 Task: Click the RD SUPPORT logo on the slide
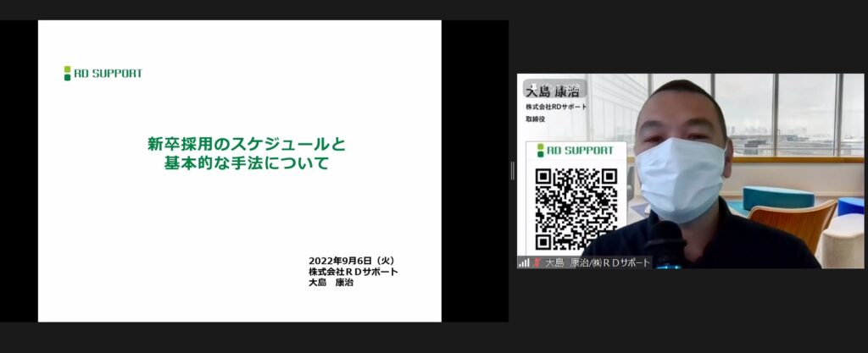click(x=103, y=74)
